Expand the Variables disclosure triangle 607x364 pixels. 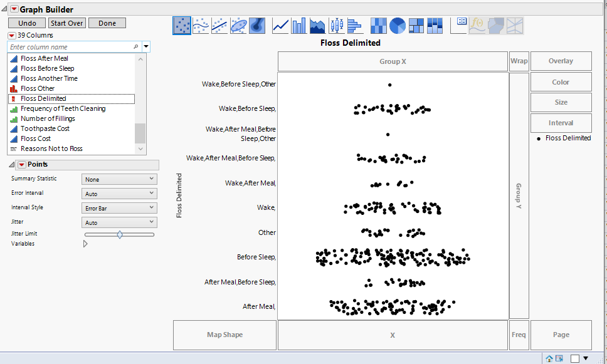pos(85,244)
